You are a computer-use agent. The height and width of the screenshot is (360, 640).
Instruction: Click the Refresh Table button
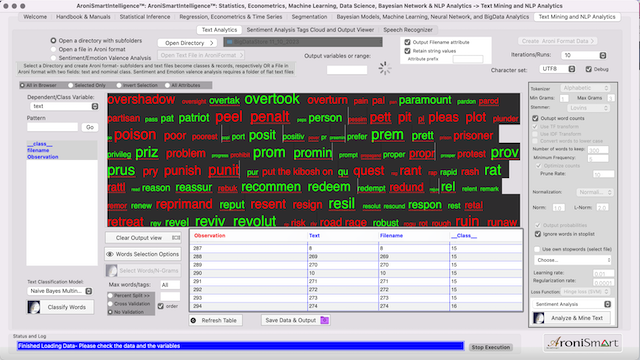[216, 320]
